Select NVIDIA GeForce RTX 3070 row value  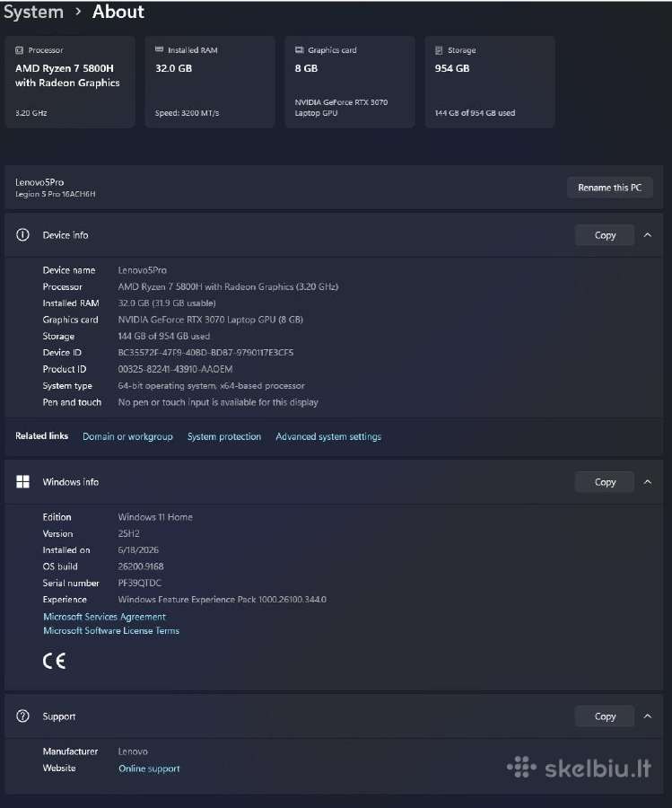(x=210, y=320)
